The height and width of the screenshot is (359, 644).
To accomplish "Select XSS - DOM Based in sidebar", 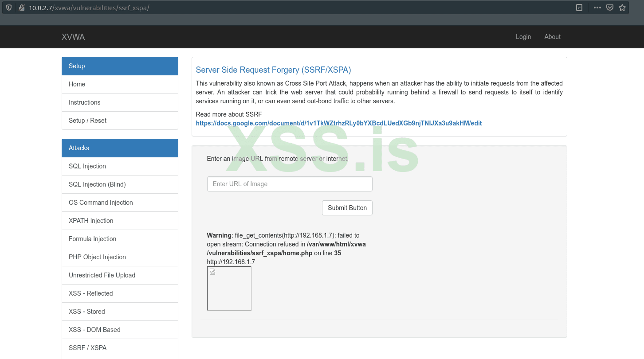I will (x=120, y=330).
